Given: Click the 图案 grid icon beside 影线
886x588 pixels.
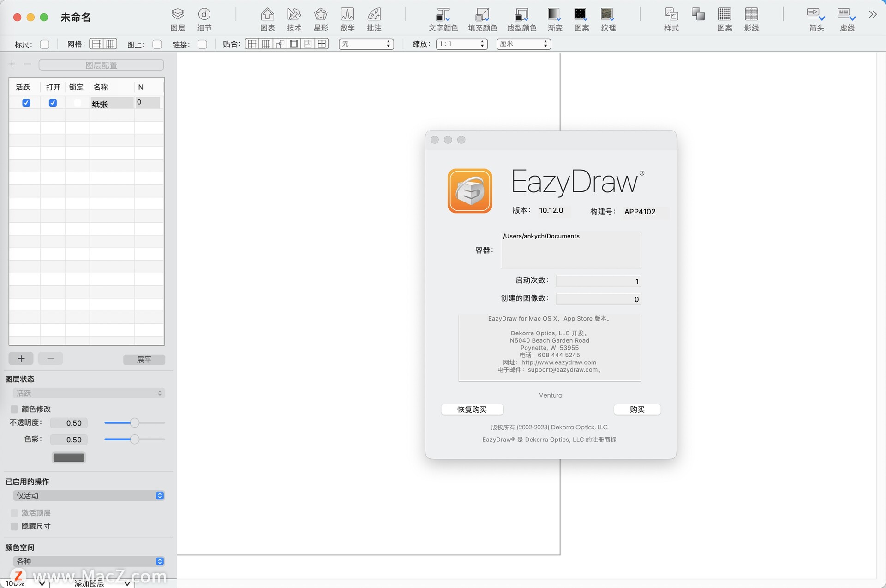Looking at the screenshot, I should 725,19.
